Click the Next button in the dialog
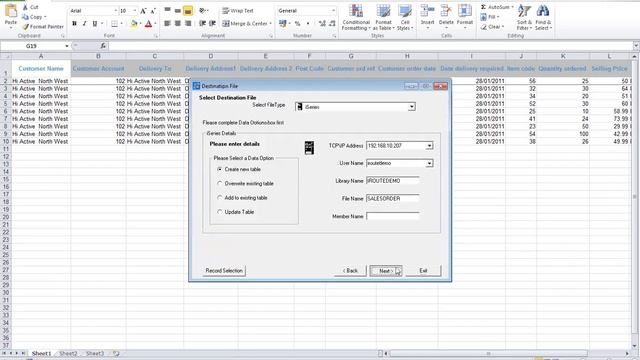The image size is (640, 360). coord(386,271)
